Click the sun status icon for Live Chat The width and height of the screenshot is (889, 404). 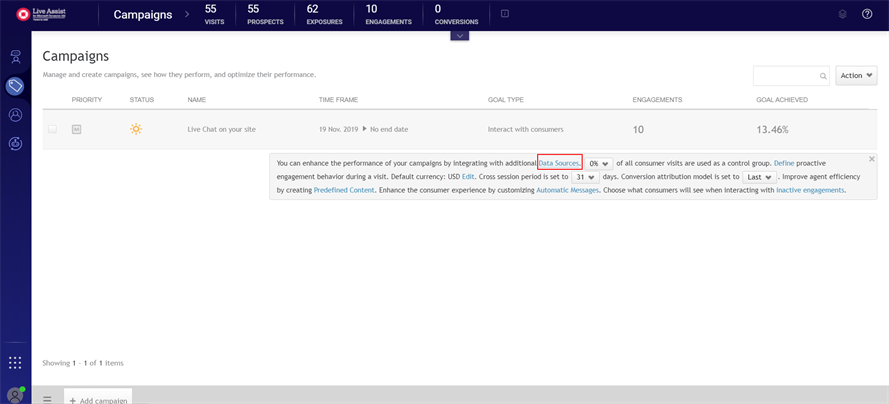136,129
